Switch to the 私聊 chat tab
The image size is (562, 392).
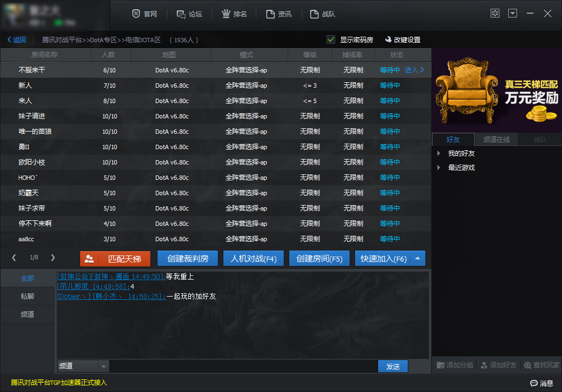point(27,296)
